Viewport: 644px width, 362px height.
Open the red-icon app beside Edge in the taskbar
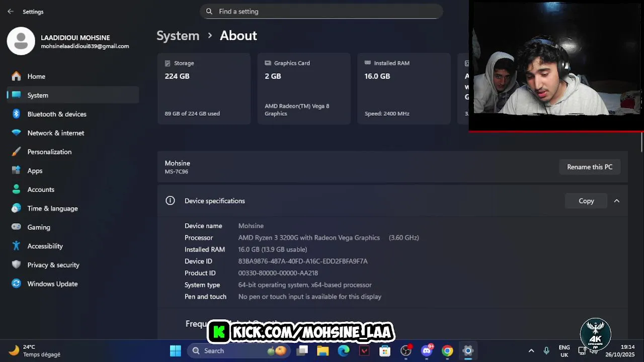364,351
